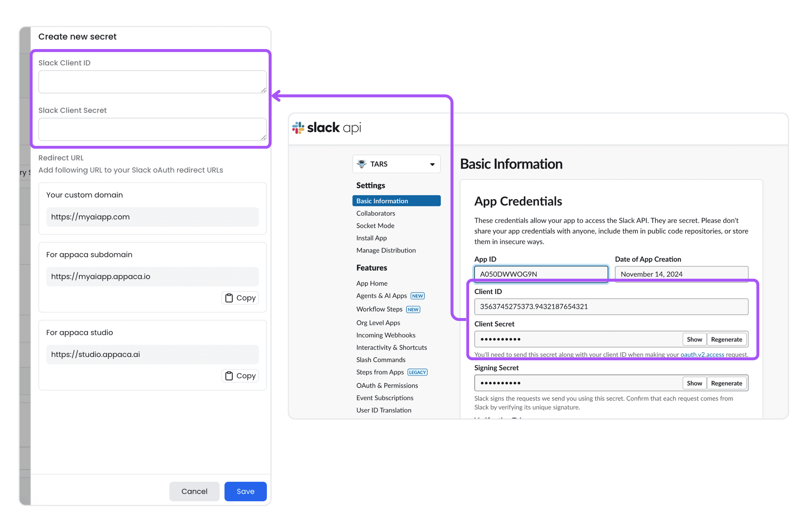
Task: Show the Client Secret value
Action: (694, 339)
